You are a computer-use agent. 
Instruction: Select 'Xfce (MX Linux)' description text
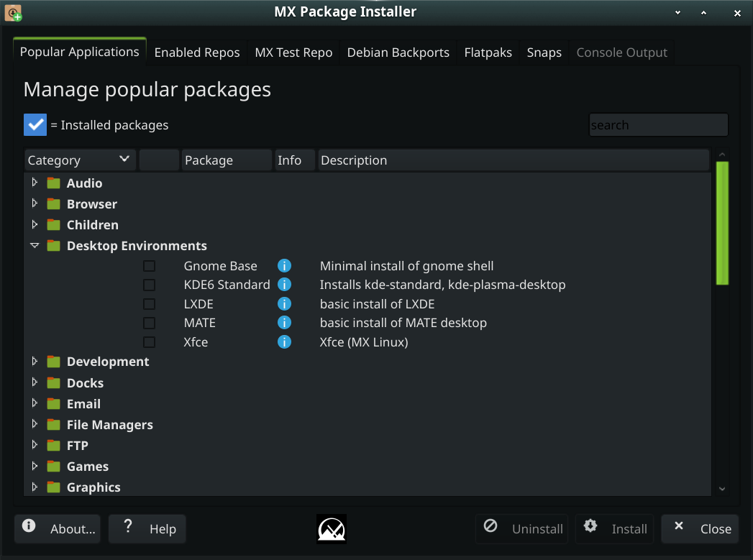pyautogui.click(x=364, y=342)
